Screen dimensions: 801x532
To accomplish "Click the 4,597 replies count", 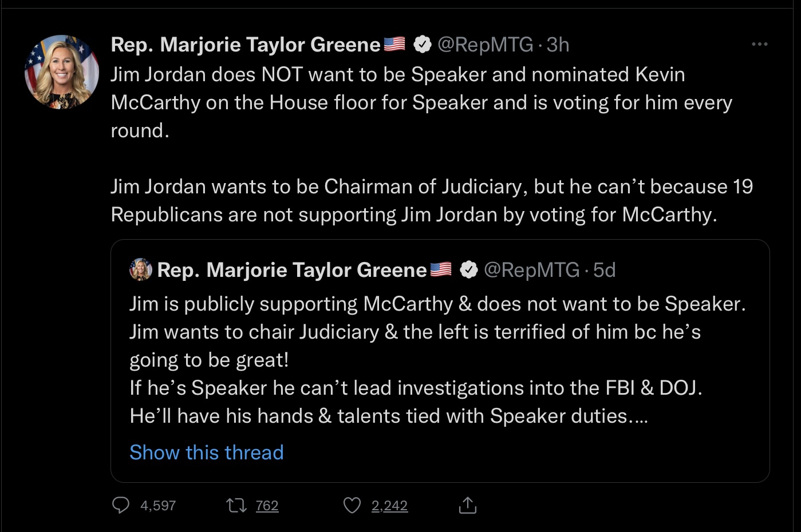I will [x=158, y=506].
